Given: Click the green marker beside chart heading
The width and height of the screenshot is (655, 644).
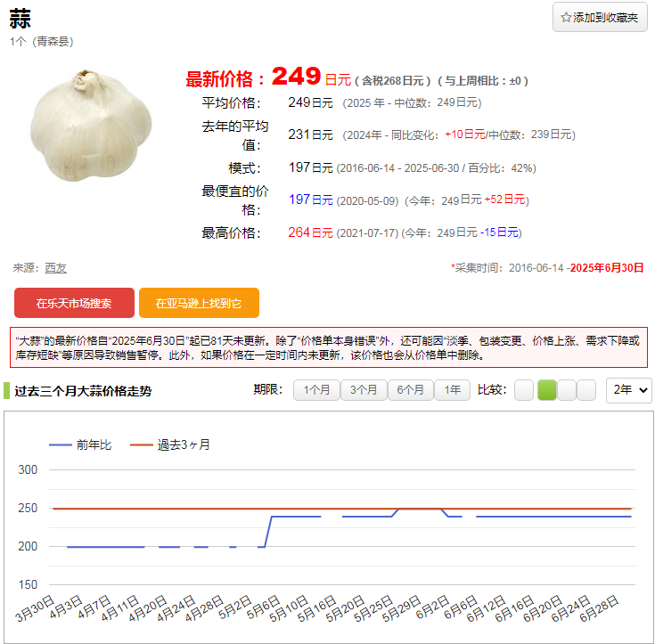Looking at the screenshot, I should (6, 390).
